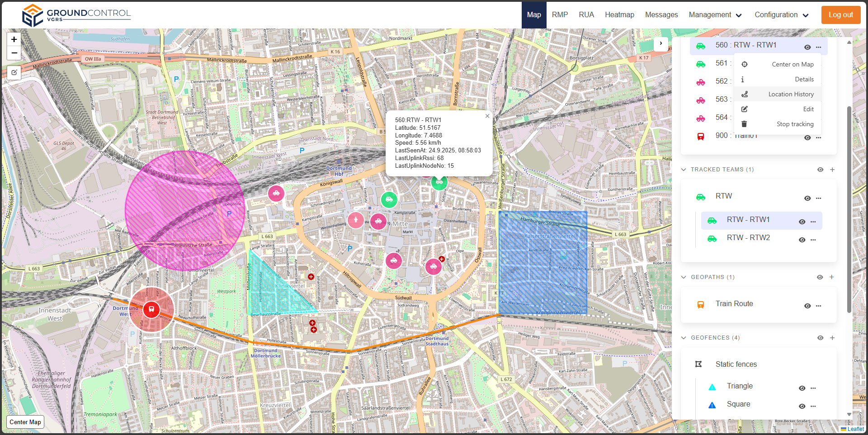The width and height of the screenshot is (868, 435).
Task: Hide the Triangle geofence
Action: [x=802, y=388]
